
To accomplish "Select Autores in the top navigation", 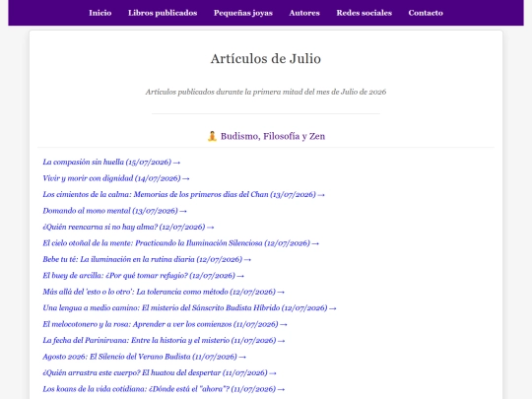I will tap(304, 13).
